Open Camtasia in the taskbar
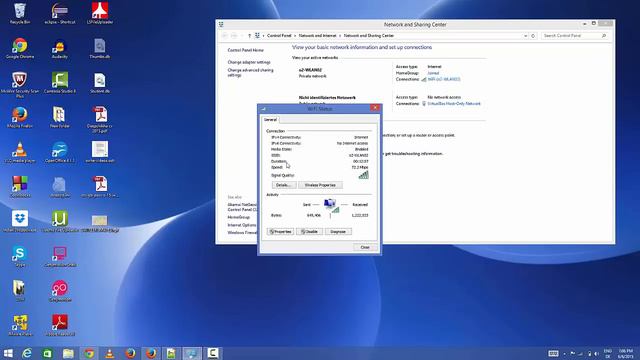The image size is (640, 360). pos(212,353)
